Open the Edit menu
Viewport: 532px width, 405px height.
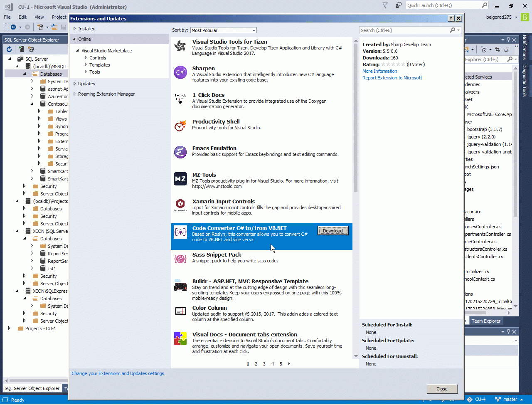point(22,17)
